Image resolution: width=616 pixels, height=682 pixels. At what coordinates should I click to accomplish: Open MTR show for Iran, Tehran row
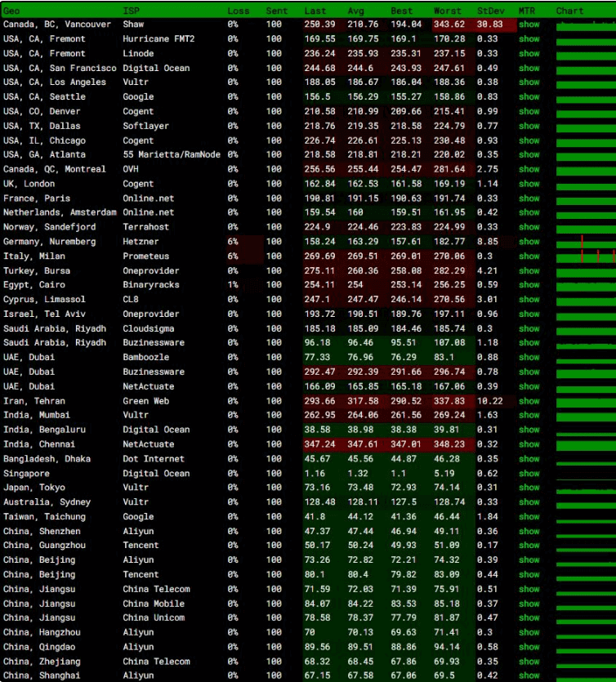pyautogui.click(x=529, y=401)
